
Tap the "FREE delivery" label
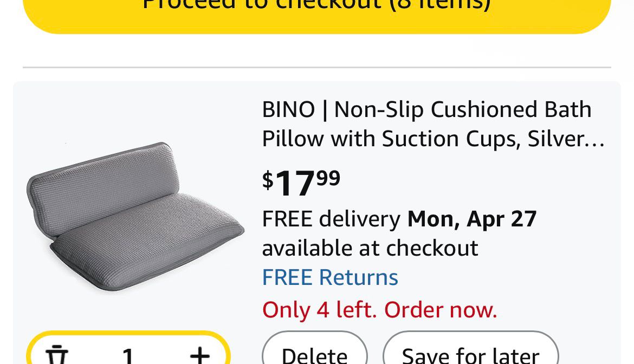(x=331, y=219)
